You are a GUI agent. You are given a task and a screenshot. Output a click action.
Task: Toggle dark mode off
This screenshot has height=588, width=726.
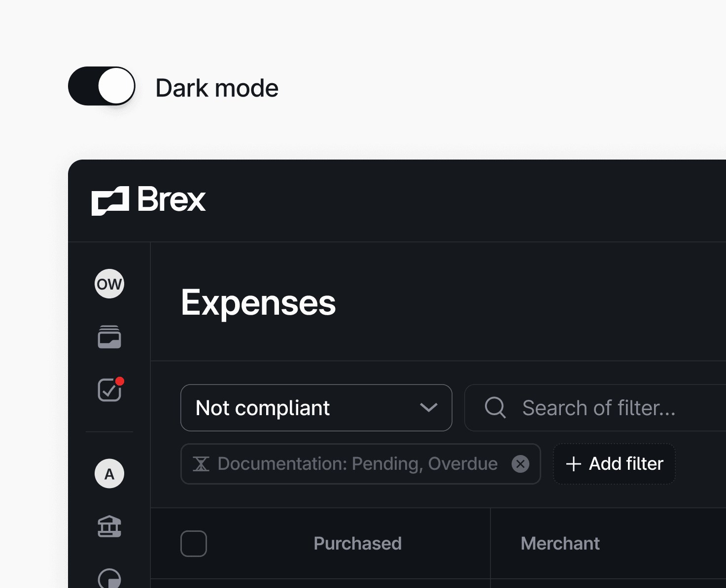(x=101, y=86)
